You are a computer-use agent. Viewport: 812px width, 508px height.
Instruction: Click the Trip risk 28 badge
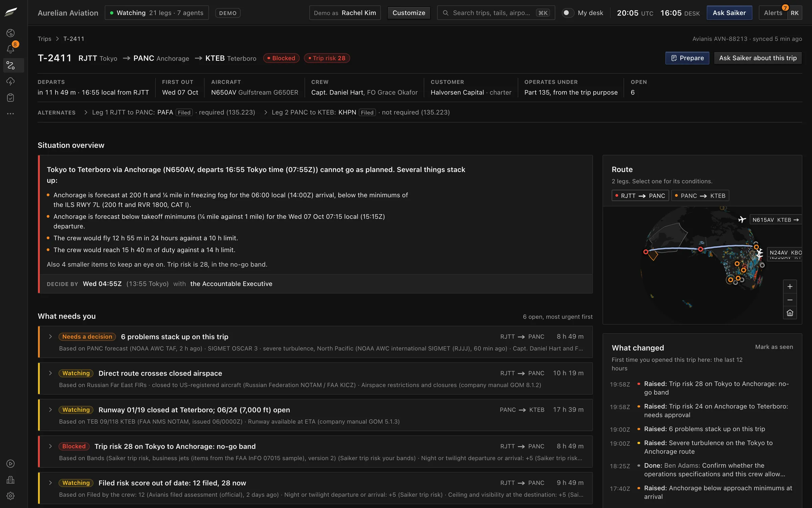click(327, 58)
